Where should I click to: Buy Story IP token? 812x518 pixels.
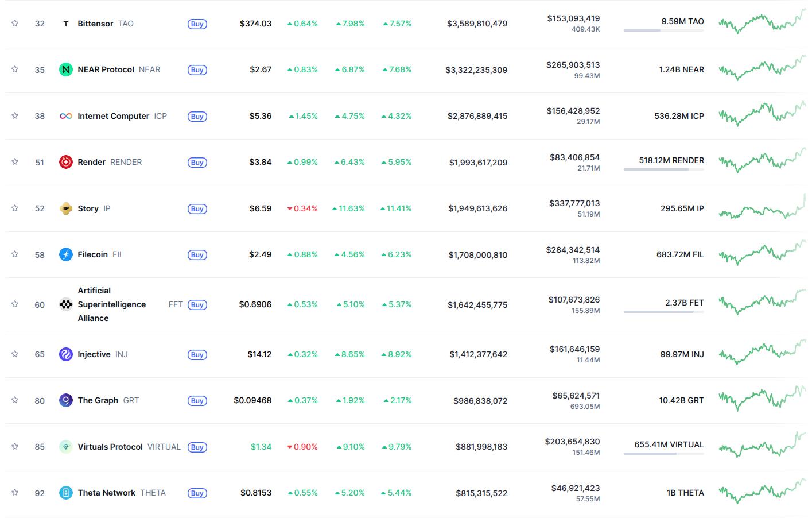click(x=197, y=209)
